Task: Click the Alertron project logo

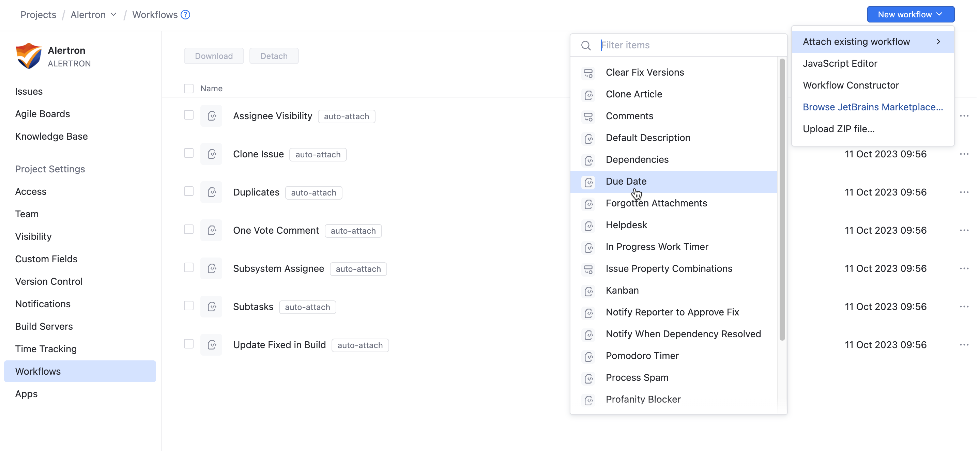Action: click(28, 56)
